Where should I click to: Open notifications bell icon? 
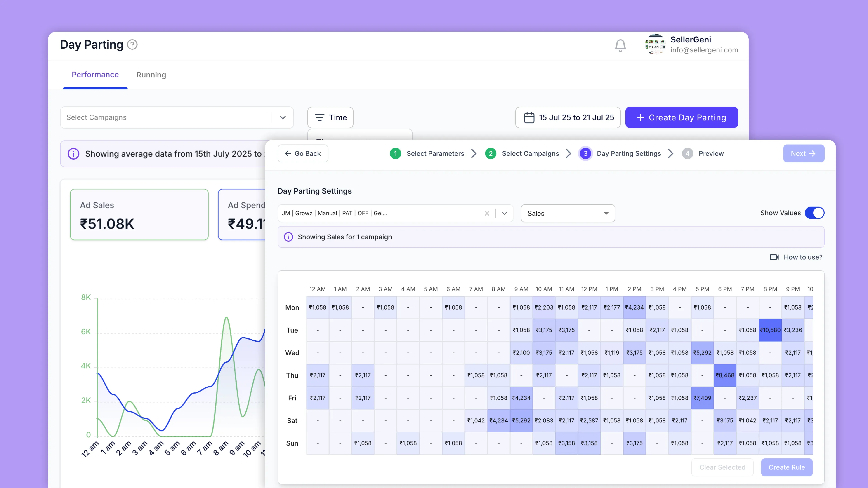point(620,45)
